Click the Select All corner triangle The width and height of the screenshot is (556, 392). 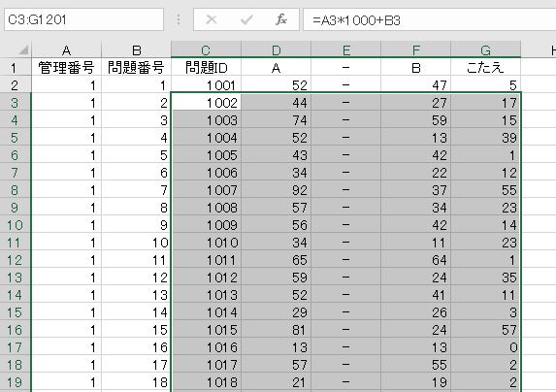[x=23, y=50]
